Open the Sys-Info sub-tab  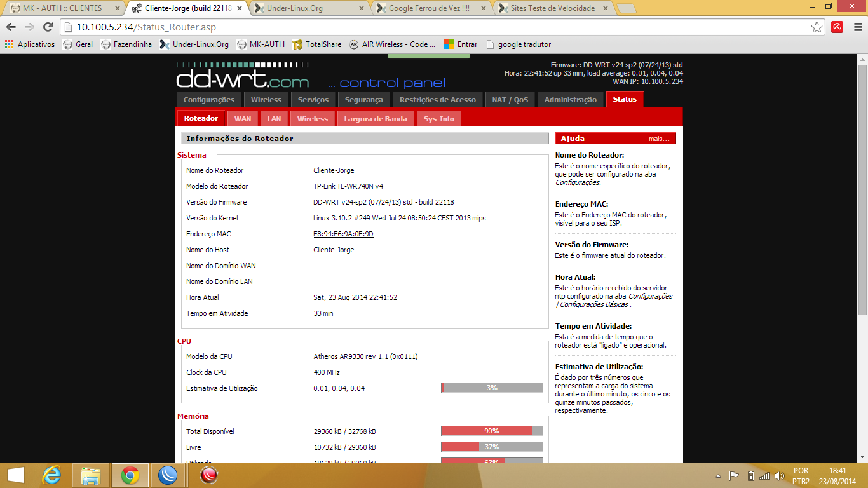coord(439,119)
